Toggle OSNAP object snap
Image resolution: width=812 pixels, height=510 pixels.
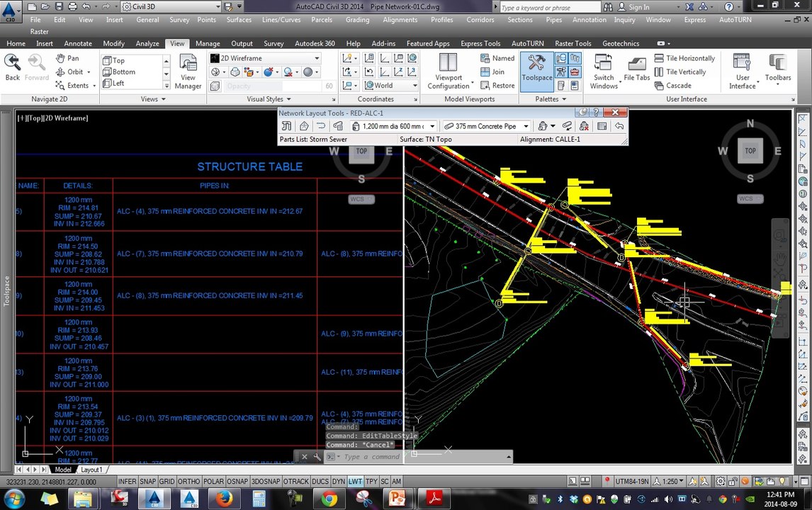coord(237,481)
